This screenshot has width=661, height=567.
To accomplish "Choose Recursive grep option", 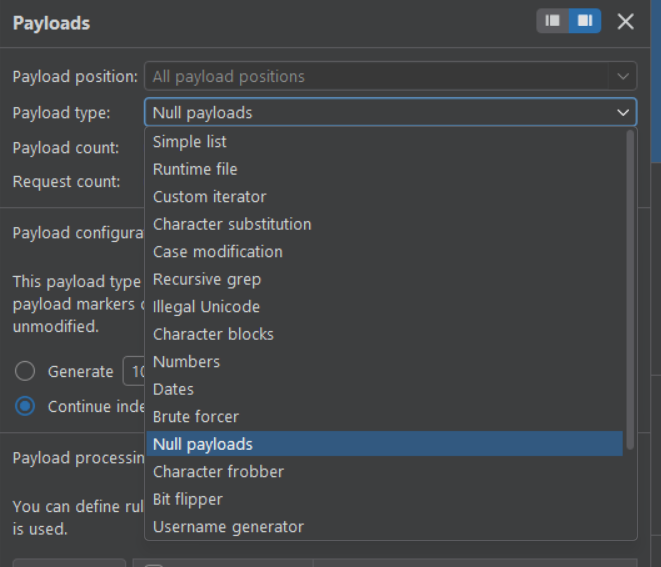I will click(x=384, y=279).
